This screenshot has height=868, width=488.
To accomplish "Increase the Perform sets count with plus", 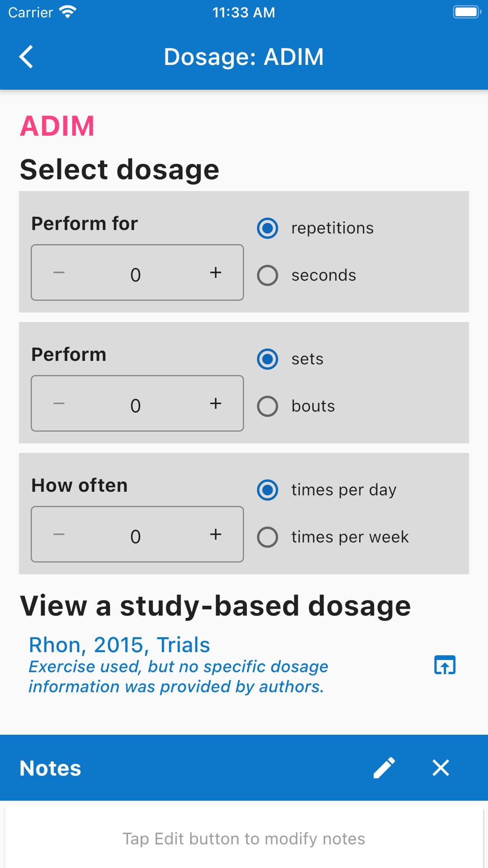I will [x=215, y=404].
